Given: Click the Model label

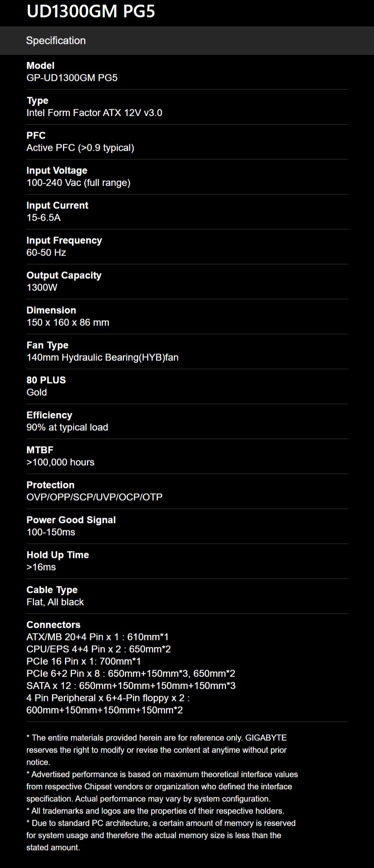Looking at the screenshot, I should pyautogui.click(x=40, y=65).
